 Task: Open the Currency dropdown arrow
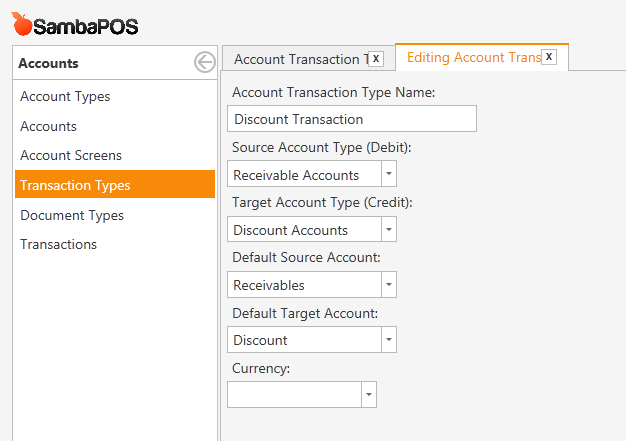[369, 395]
